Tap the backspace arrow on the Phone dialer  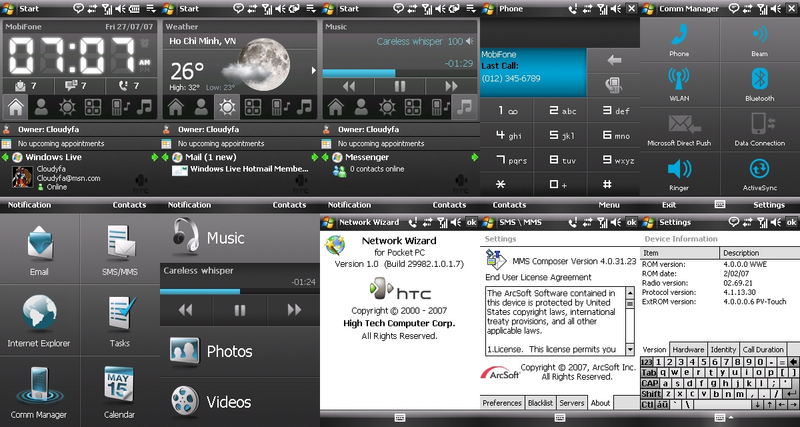pos(614,60)
